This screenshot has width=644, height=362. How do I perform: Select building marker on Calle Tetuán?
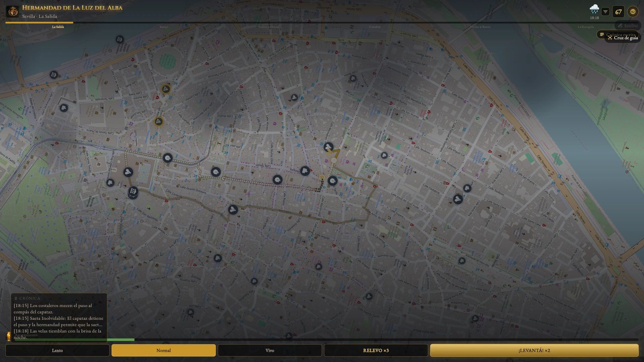305,171
